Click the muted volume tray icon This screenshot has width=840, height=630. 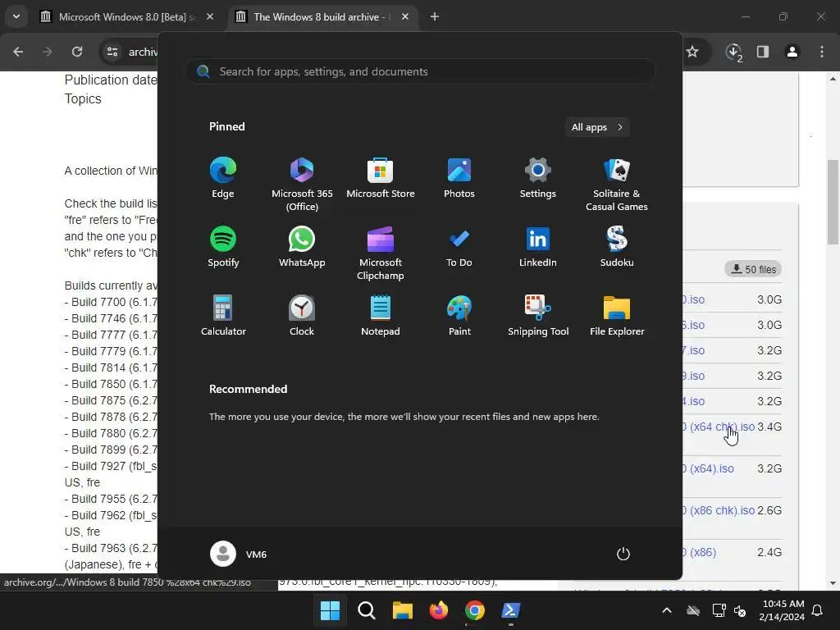(x=741, y=610)
